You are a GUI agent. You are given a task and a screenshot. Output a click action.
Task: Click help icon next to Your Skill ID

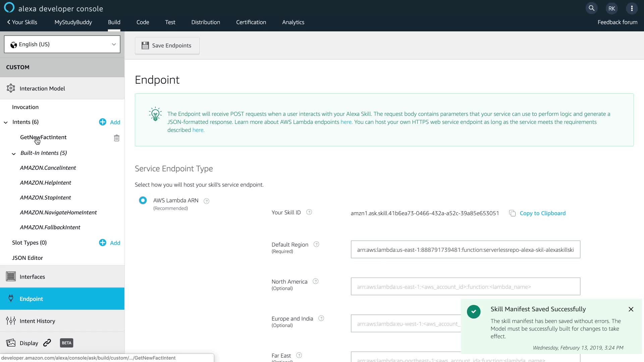tap(309, 212)
